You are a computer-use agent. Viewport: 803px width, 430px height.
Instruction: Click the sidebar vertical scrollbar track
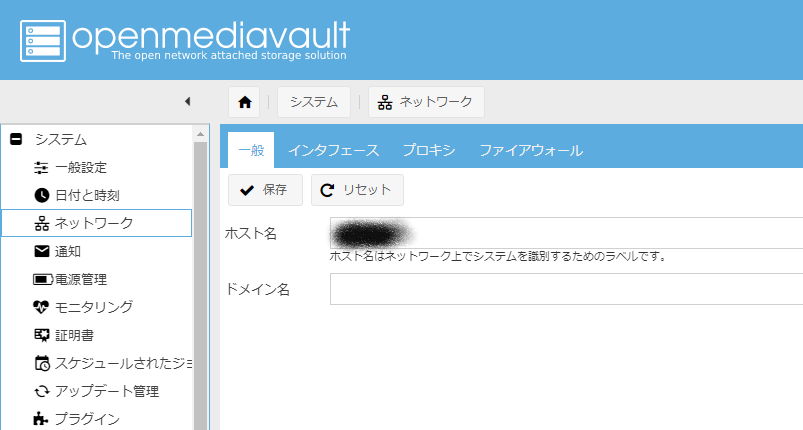(x=200, y=286)
